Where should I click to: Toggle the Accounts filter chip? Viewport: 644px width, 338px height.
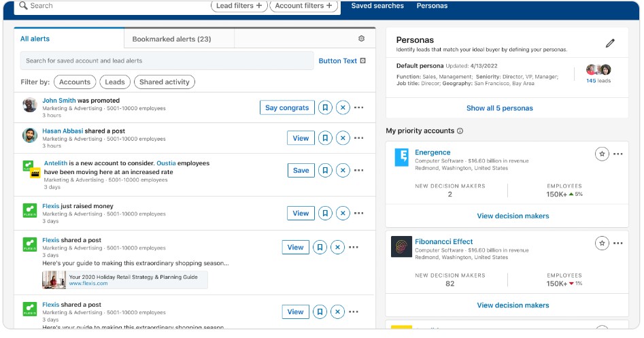point(75,82)
